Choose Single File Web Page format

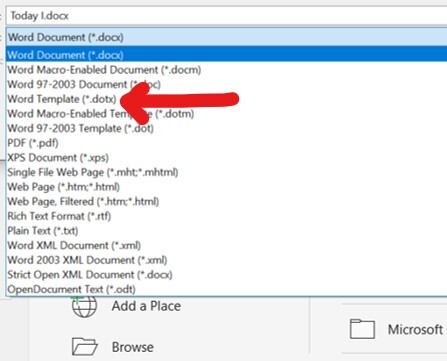(x=93, y=172)
